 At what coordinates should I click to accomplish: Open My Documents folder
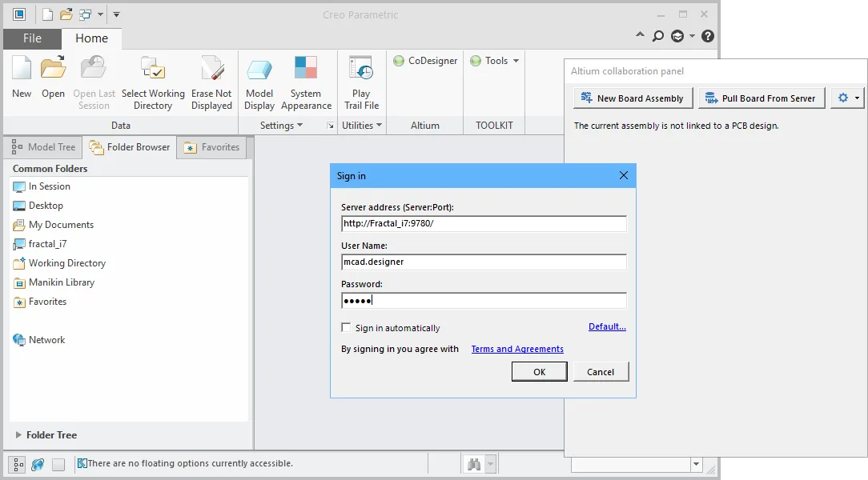(x=53, y=225)
